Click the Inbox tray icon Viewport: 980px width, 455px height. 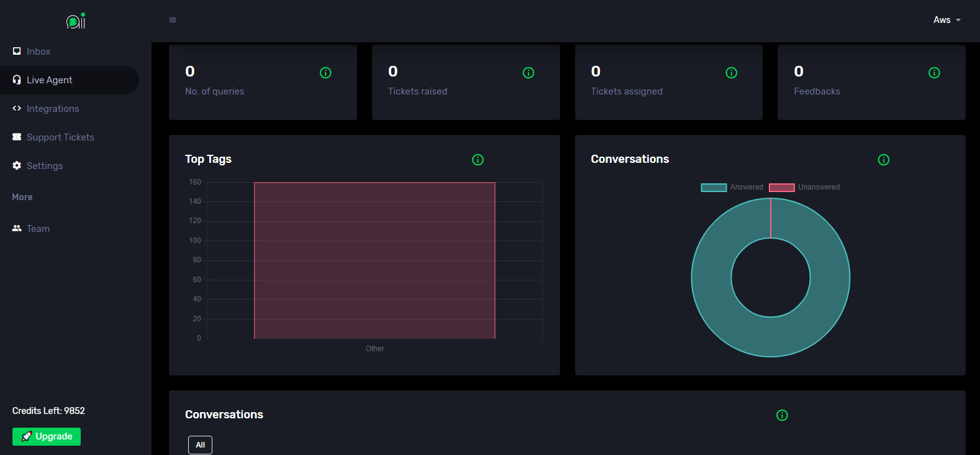(17, 51)
